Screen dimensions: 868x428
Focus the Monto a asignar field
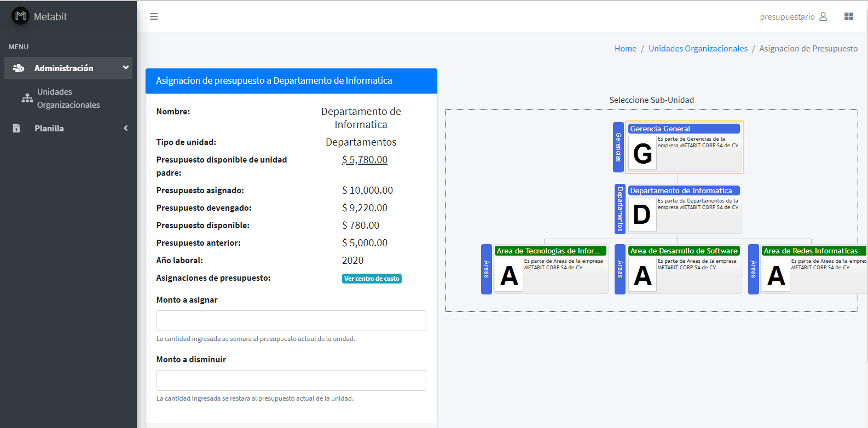pyautogui.click(x=291, y=321)
